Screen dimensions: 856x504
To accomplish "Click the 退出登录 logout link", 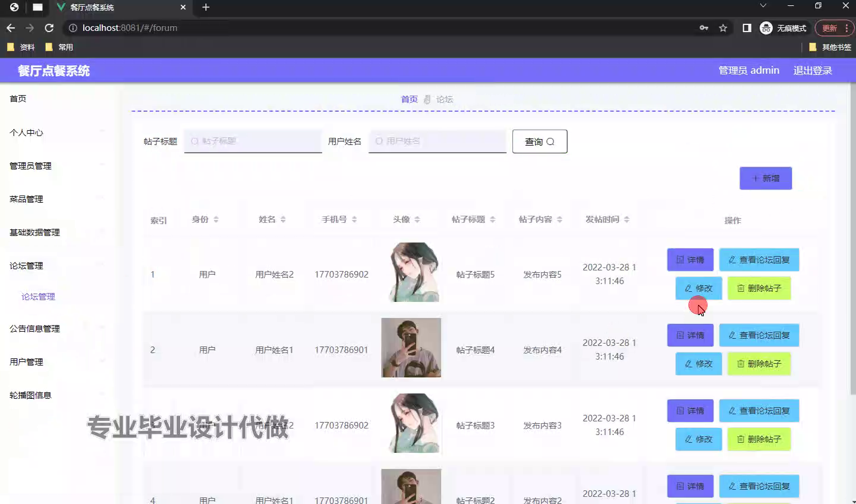I will point(813,70).
